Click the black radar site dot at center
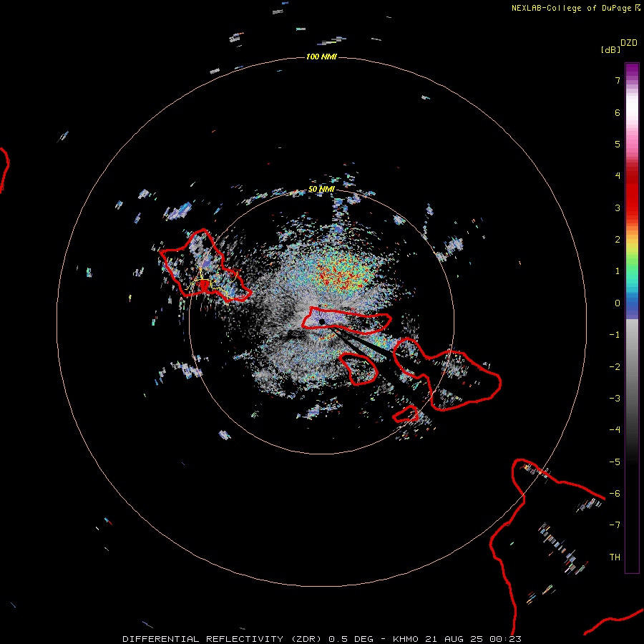The width and height of the screenshot is (644, 644). click(x=321, y=321)
